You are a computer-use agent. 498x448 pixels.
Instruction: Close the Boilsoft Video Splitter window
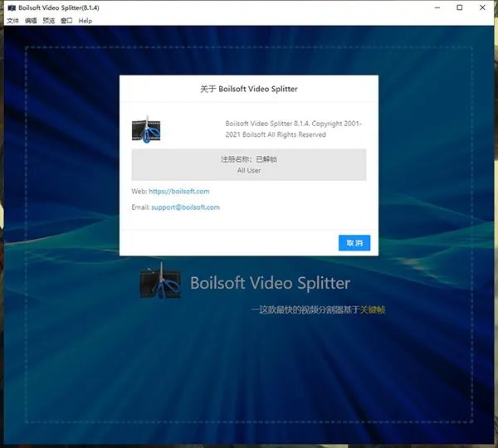coord(482,7)
